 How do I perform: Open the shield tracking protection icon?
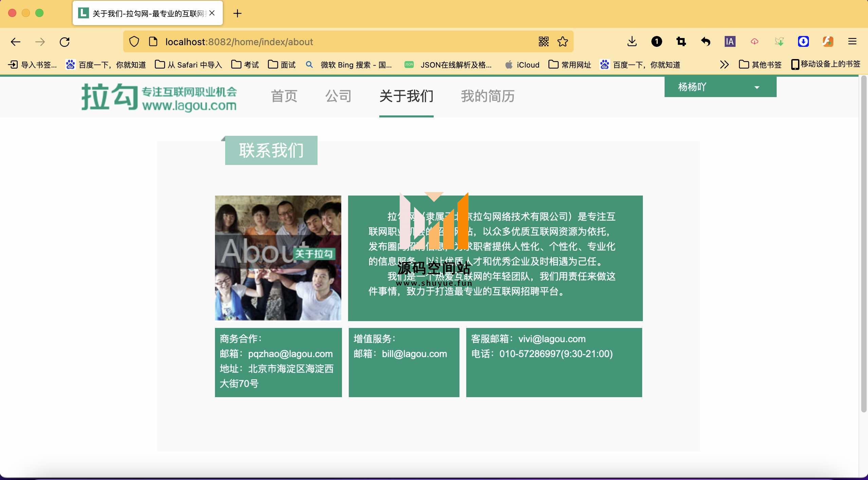pos(134,42)
